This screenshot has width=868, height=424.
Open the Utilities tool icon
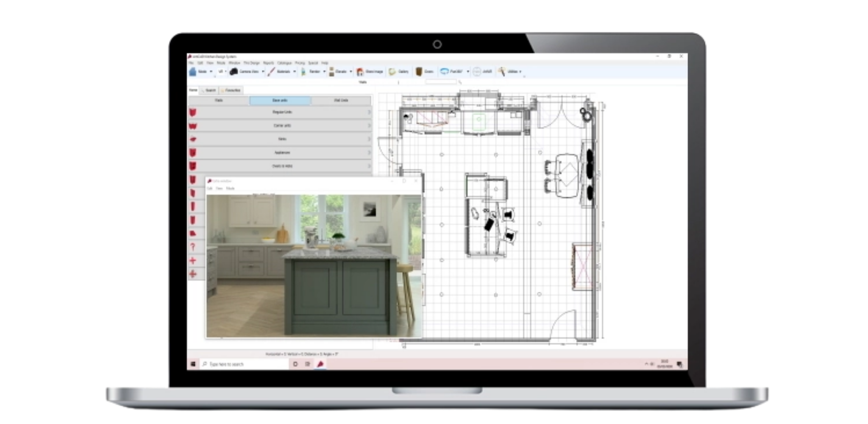[x=502, y=72]
